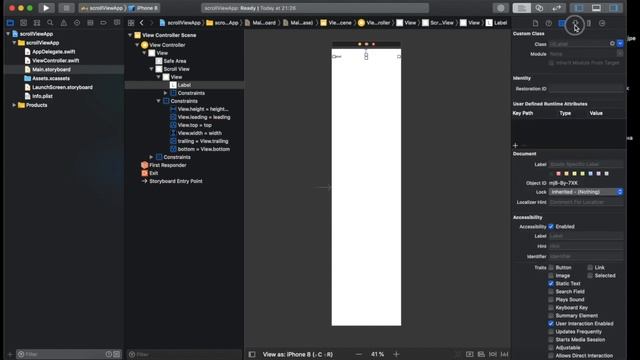
Task: Zoom in the storyboard canvas
Action: [x=396, y=354]
